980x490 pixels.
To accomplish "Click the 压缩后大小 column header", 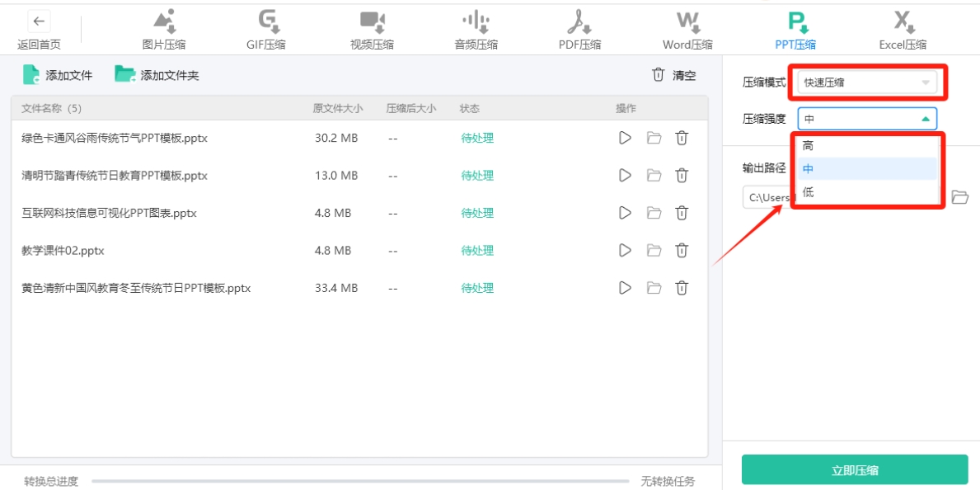I will [411, 108].
